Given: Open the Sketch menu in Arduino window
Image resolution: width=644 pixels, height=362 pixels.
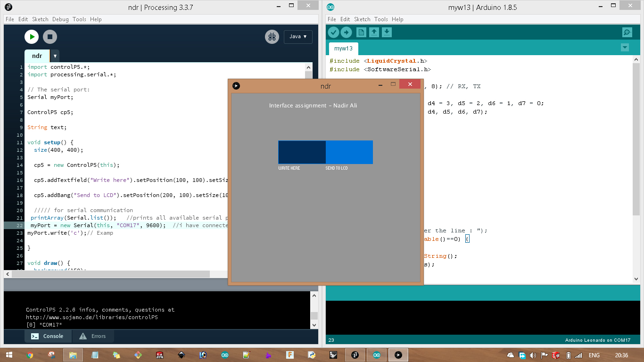Looking at the screenshot, I should click(x=362, y=19).
